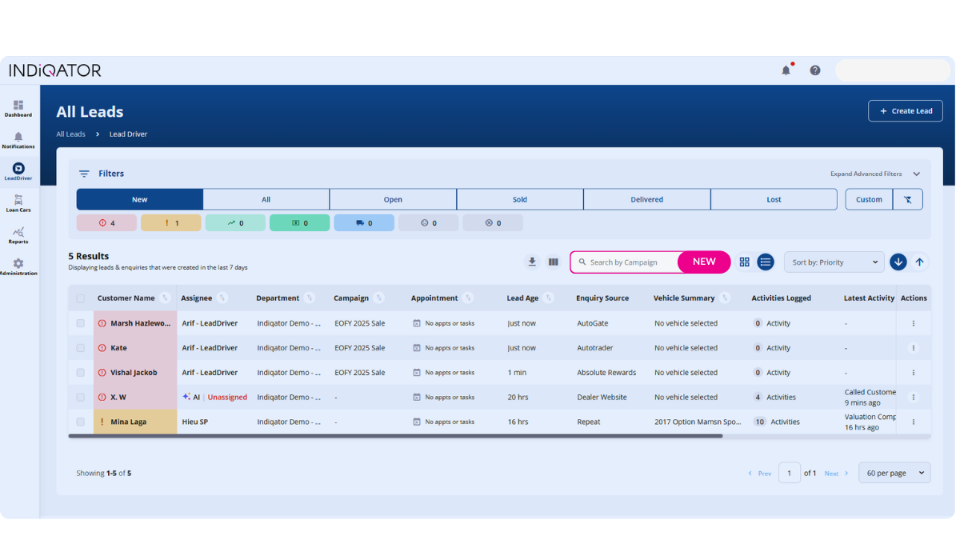960x560 pixels.
Task: Select the Delivered filter tab
Action: point(646,199)
